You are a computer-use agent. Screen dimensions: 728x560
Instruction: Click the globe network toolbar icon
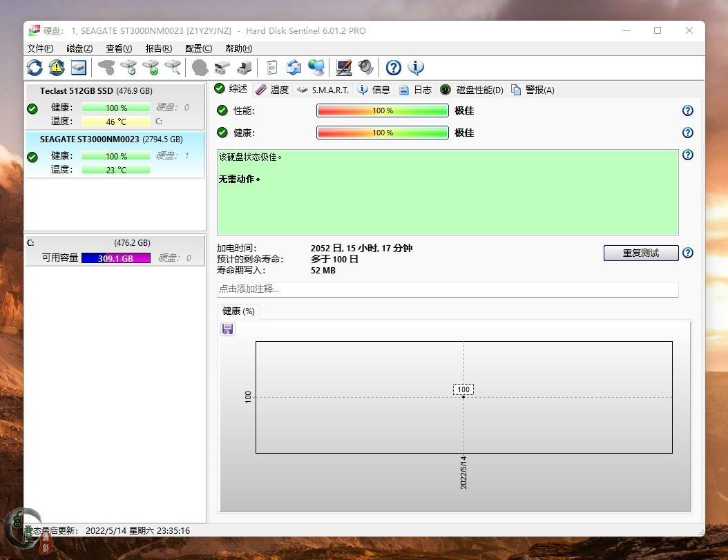click(316, 68)
